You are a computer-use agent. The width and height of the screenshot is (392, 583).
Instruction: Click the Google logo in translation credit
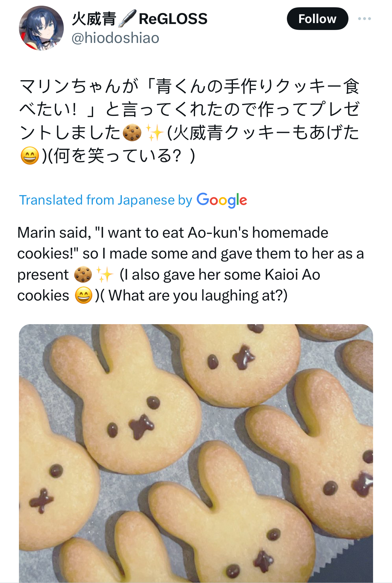tap(222, 200)
